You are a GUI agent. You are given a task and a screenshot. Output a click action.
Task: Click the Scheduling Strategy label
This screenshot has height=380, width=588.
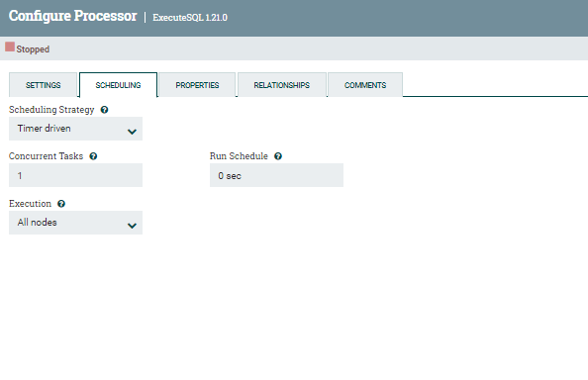pyautogui.click(x=51, y=110)
